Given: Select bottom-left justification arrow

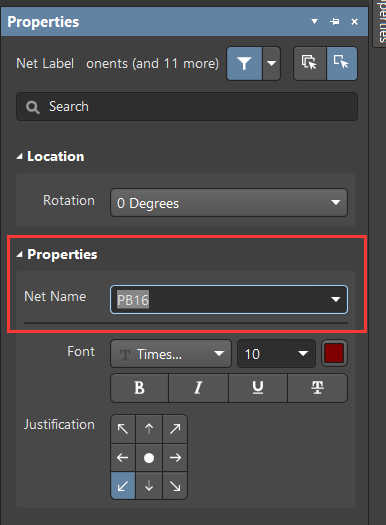Looking at the screenshot, I should (123, 485).
